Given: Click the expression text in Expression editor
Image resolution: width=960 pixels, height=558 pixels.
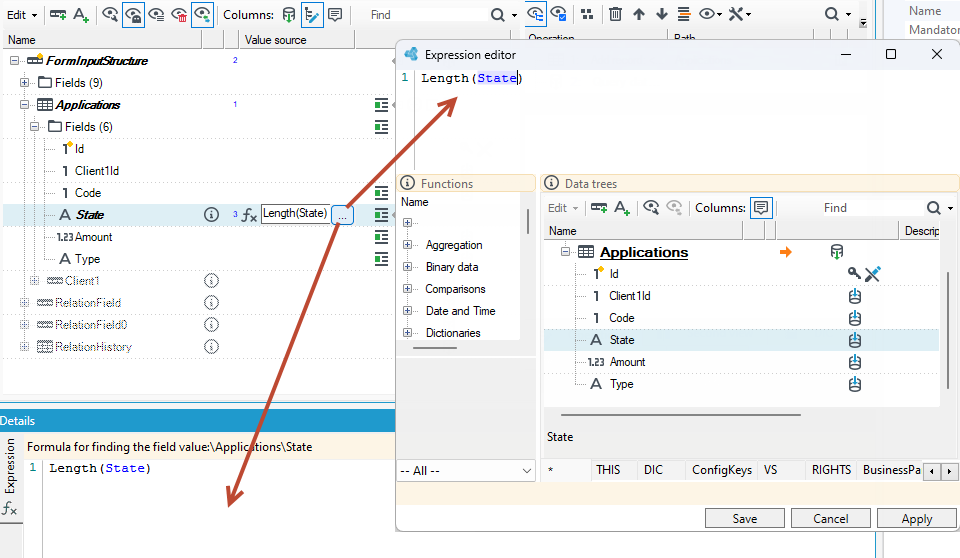Looking at the screenshot, I should (471, 78).
